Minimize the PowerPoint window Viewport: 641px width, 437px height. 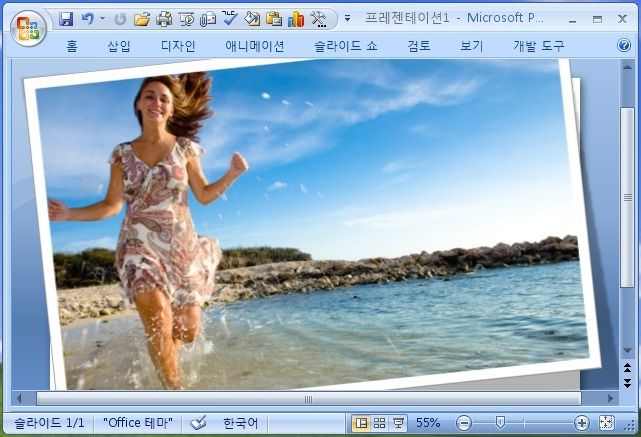point(573,20)
